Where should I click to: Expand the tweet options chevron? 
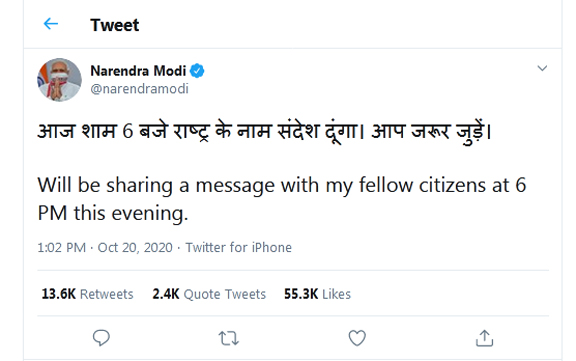[x=542, y=68]
